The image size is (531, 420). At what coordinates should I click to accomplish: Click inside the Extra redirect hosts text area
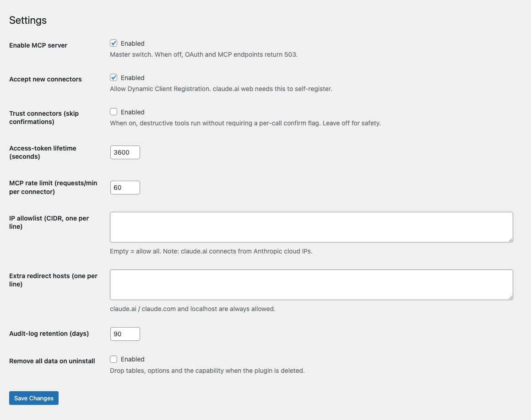(311, 285)
